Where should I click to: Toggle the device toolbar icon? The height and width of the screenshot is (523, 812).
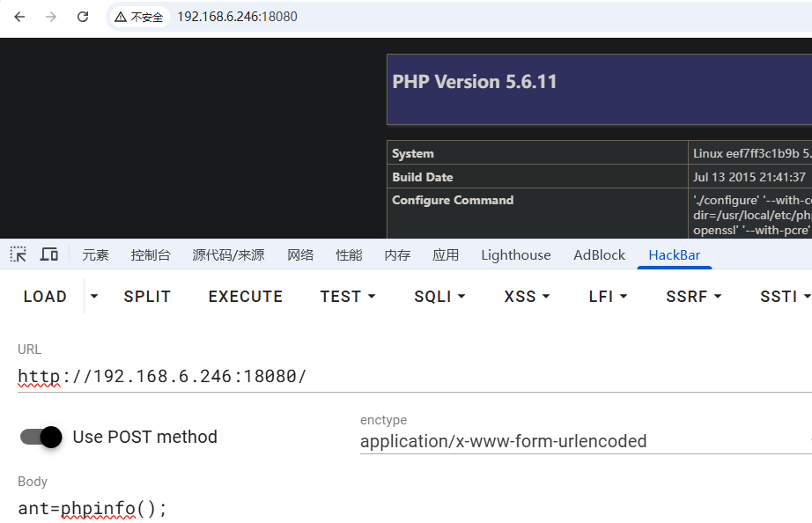pyautogui.click(x=49, y=254)
